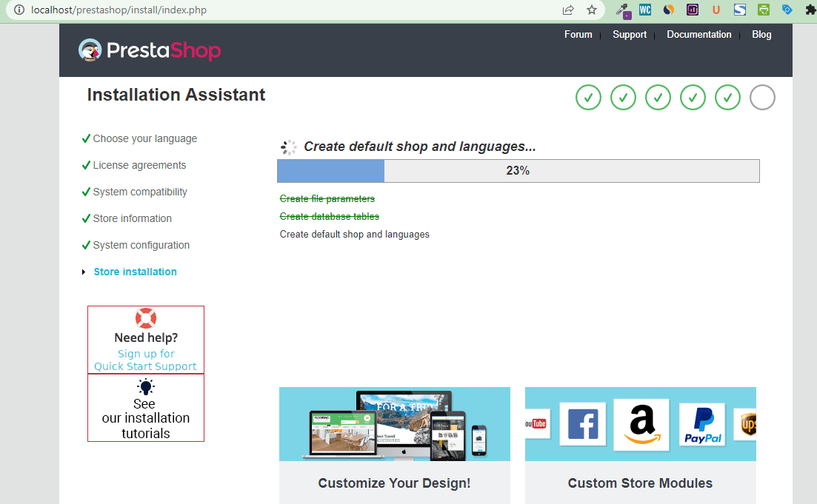Click the PrestaShop logo
817x504 pixels.
click(x=150, y=50)
